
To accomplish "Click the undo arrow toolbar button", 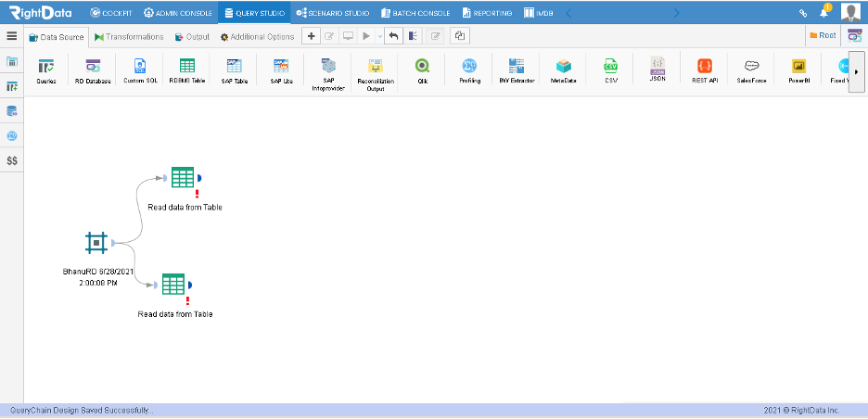I will tap(393, 36).
